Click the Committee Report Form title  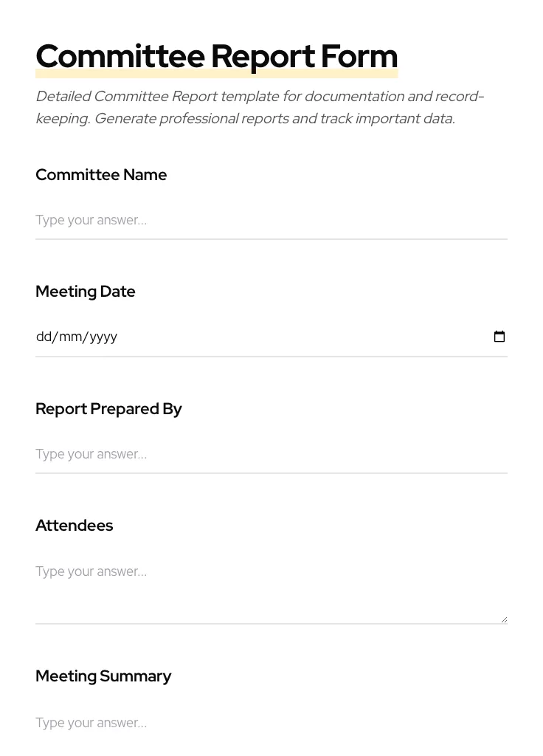click(216, 55)
